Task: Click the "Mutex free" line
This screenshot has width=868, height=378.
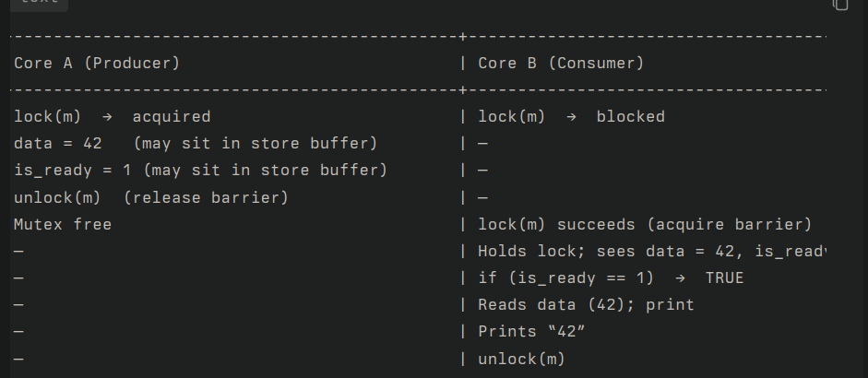Action: (x=63, y=224)
